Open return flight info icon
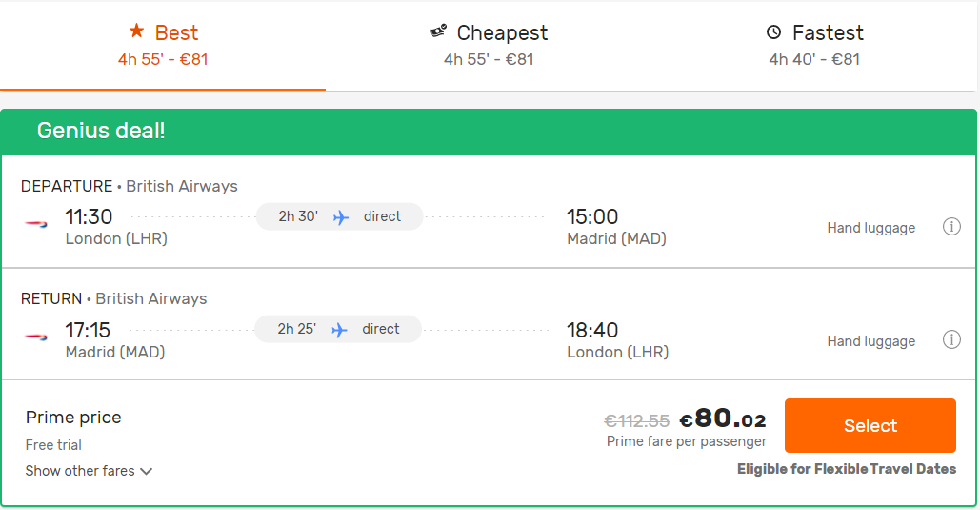Image resolution: width=980 pixels, height=510 pixels. point(950,340)
